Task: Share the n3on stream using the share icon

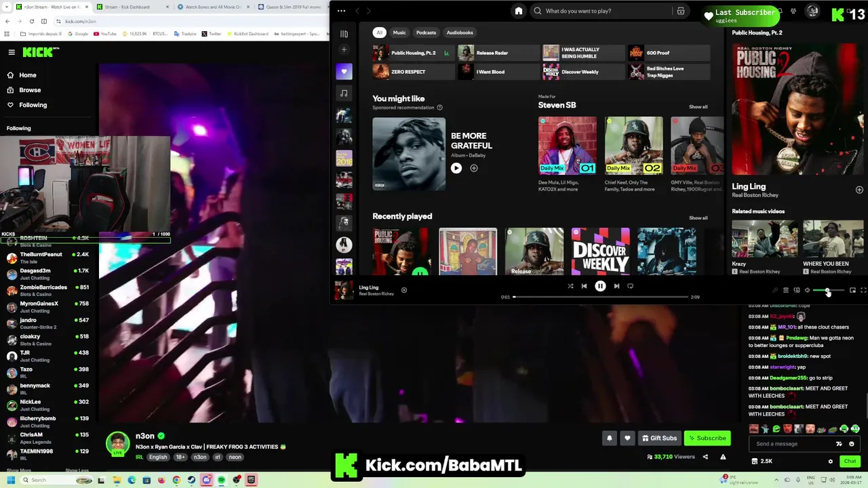Action: tap(705, 457)
